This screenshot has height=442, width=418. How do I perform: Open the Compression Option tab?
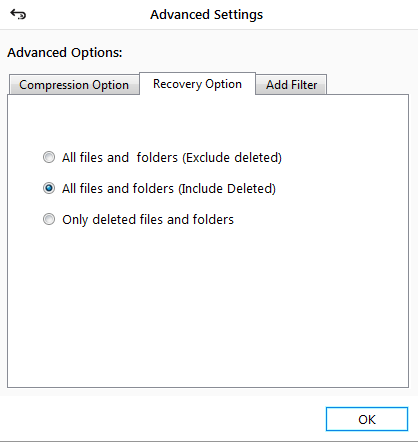(x=74, y=85)
